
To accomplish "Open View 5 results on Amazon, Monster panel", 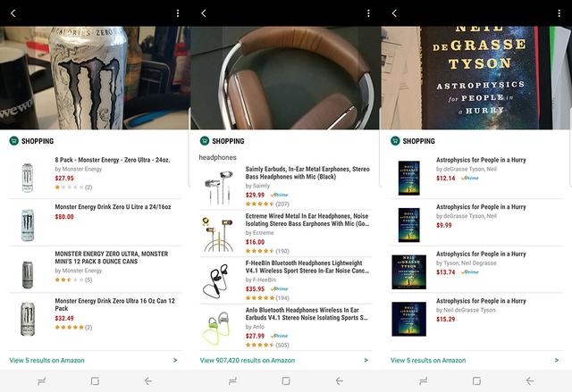I will [46, 361].
